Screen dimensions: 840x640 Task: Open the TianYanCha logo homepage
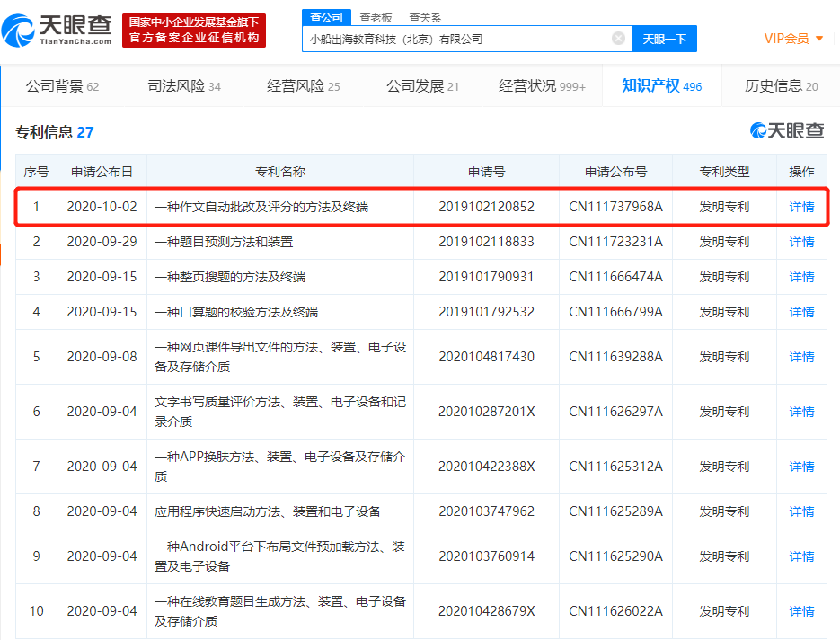(57, 30)
